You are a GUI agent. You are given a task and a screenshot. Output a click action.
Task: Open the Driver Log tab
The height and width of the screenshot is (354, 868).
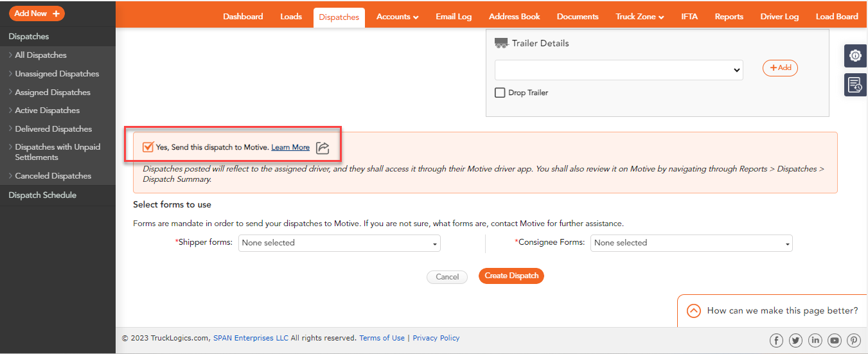[x=779, y=17]
